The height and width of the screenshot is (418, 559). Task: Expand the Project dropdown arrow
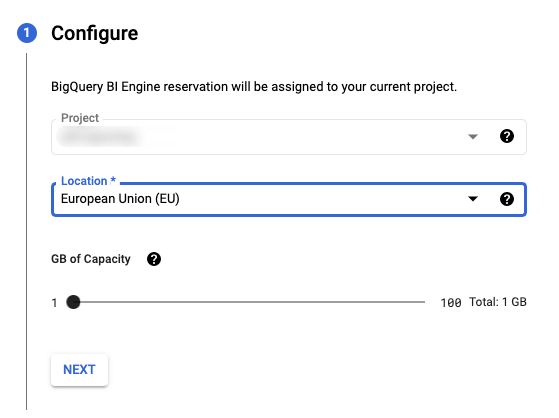pos(473,137)
